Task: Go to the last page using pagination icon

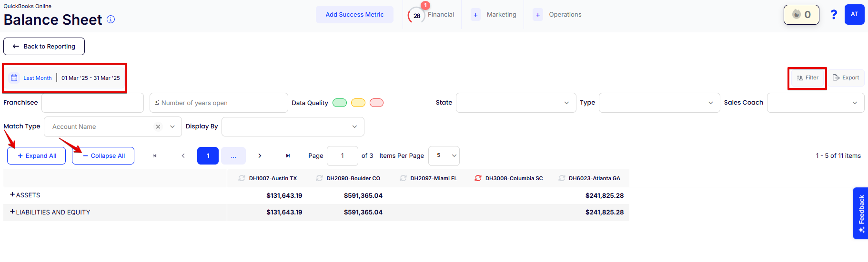Action: (288, 156)
